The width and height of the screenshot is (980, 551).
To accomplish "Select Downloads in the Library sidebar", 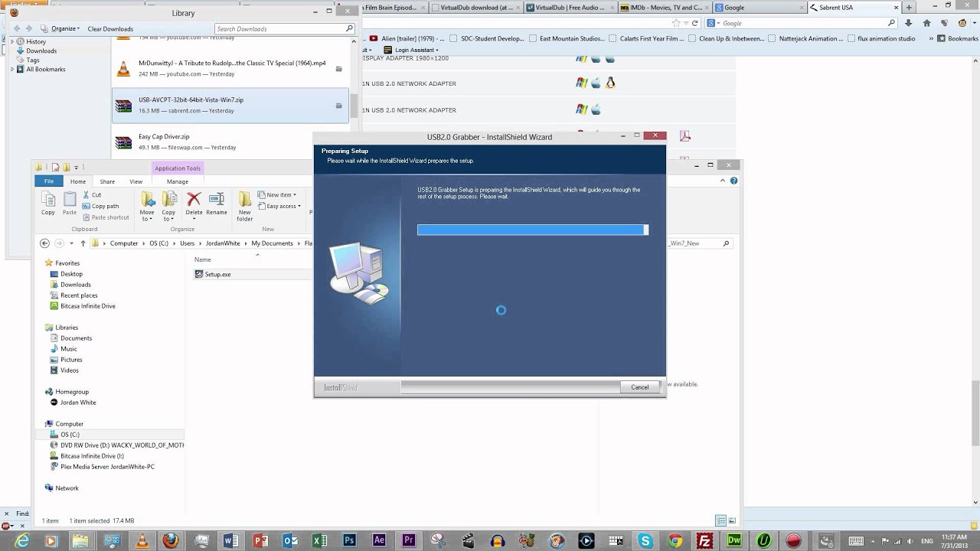I will pos(41,51).
